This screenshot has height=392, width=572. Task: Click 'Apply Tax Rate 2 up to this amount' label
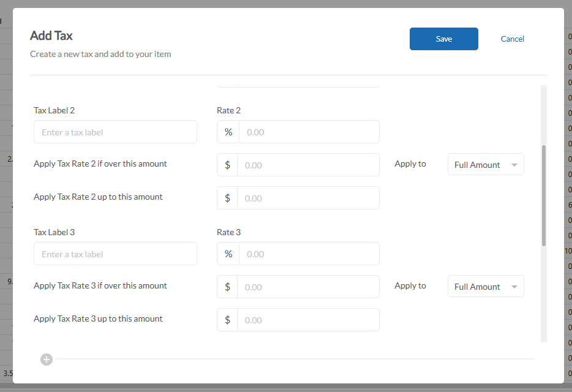[98, 197]
